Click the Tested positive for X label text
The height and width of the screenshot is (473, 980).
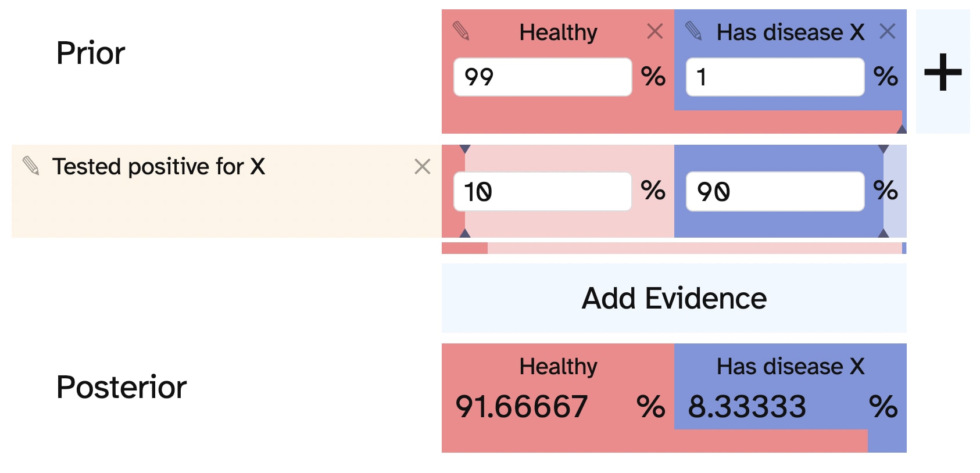tap(159, 167)
